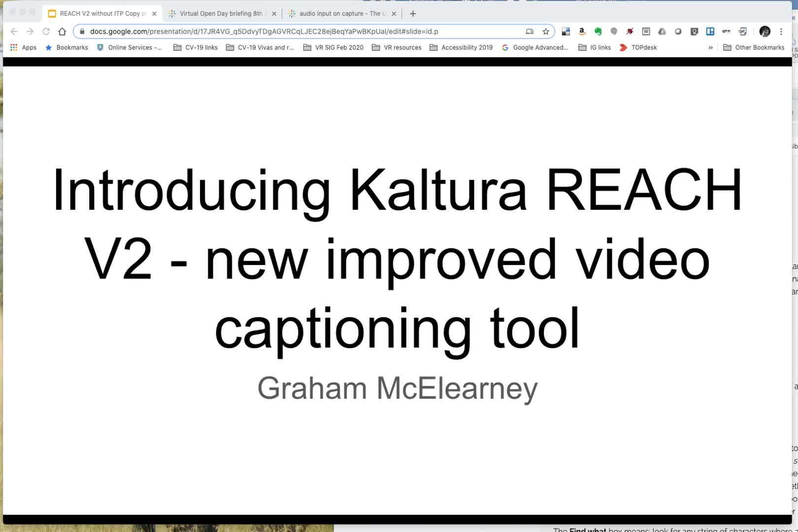Click the cast/device icon in address bar
This screenshot has height=532, width=798.
[x=530, y=32]
